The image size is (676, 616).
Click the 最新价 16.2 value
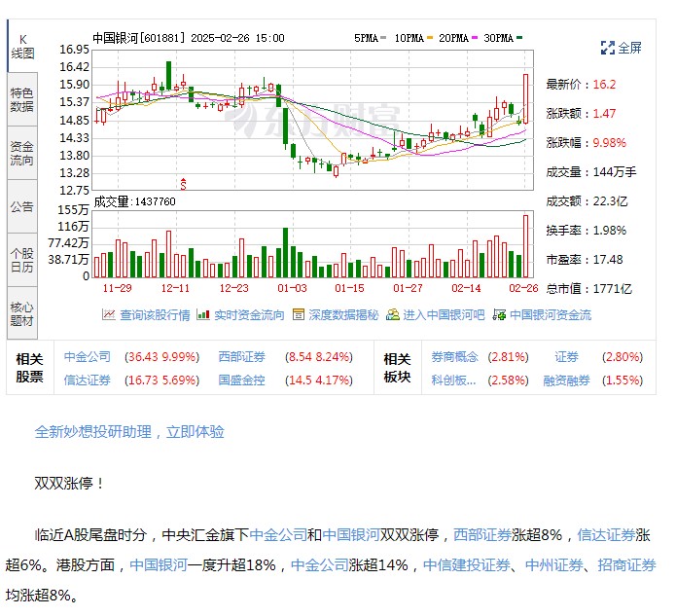[x=604, y=84]
